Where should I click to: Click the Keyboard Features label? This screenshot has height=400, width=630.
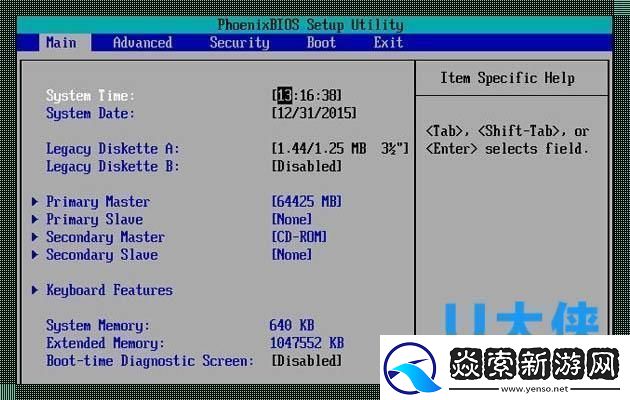coord(109,291)
